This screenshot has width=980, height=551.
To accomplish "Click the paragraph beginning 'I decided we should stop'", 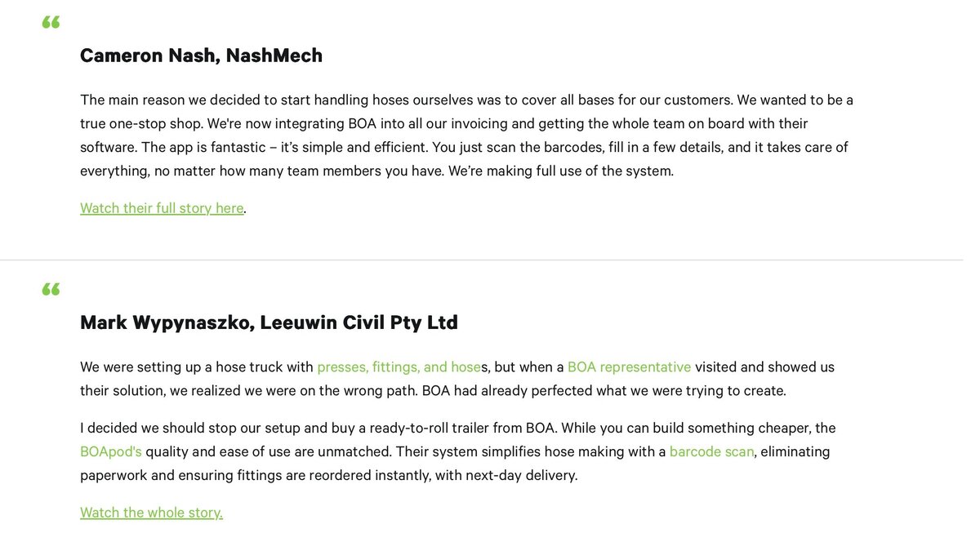I will (458, 451).
